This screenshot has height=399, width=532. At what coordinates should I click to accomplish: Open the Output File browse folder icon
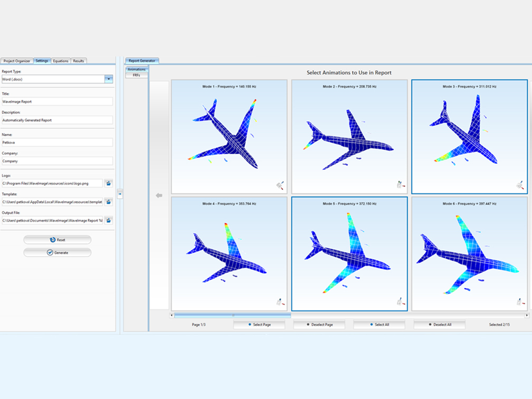(109, 220)
